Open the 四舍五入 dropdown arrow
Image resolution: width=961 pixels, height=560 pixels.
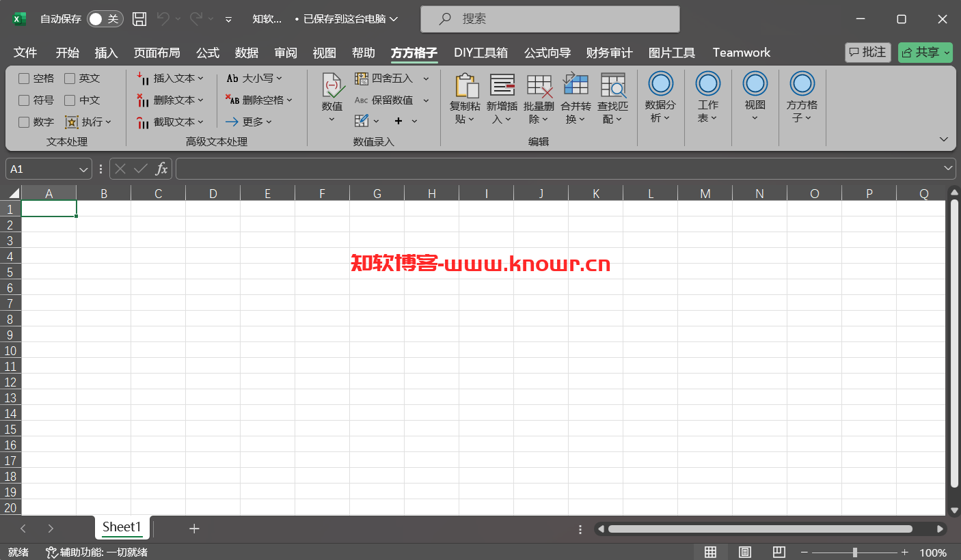pyautogui.click(x=426, y=79)
